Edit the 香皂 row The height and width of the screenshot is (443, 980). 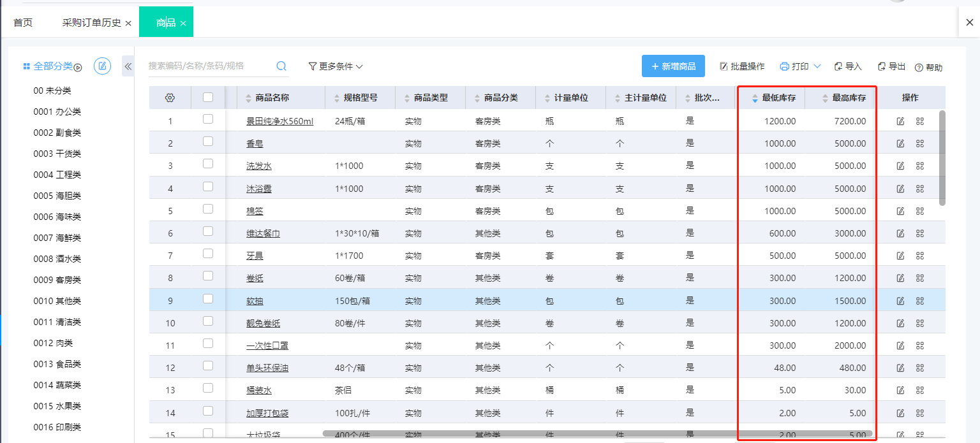pos(900,143)
